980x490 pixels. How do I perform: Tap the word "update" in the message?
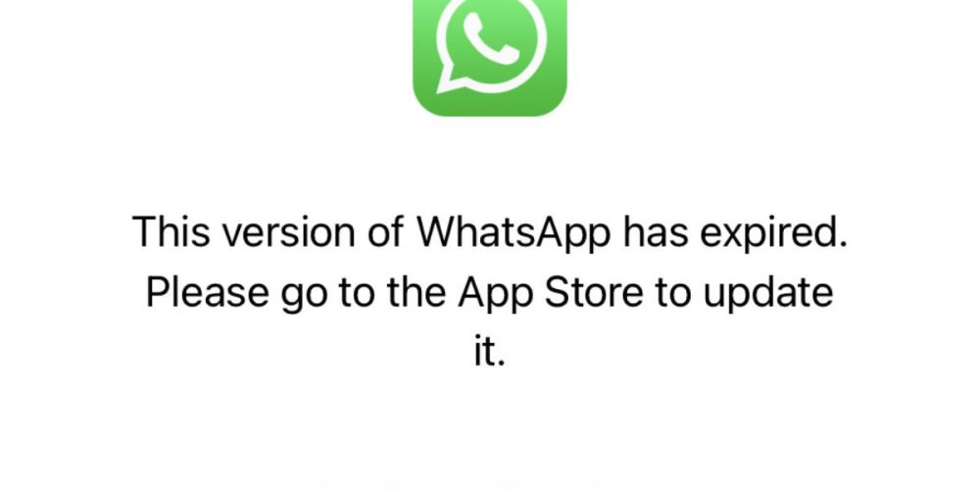[x=767, y=293]
